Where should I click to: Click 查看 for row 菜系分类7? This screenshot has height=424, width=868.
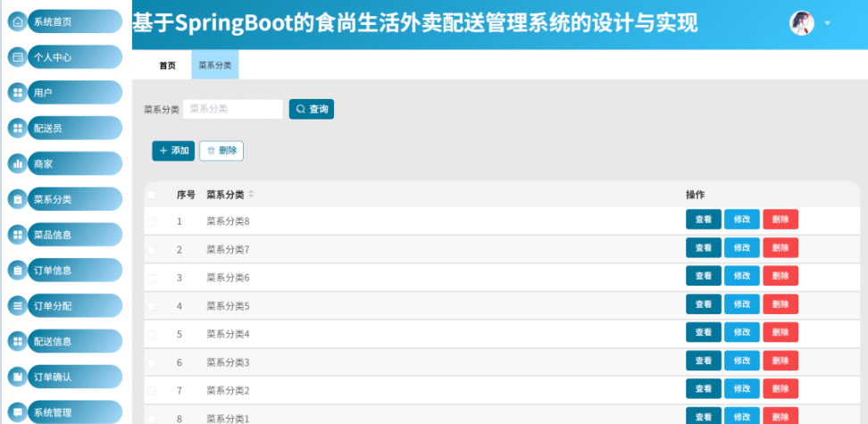pos(704,247)
